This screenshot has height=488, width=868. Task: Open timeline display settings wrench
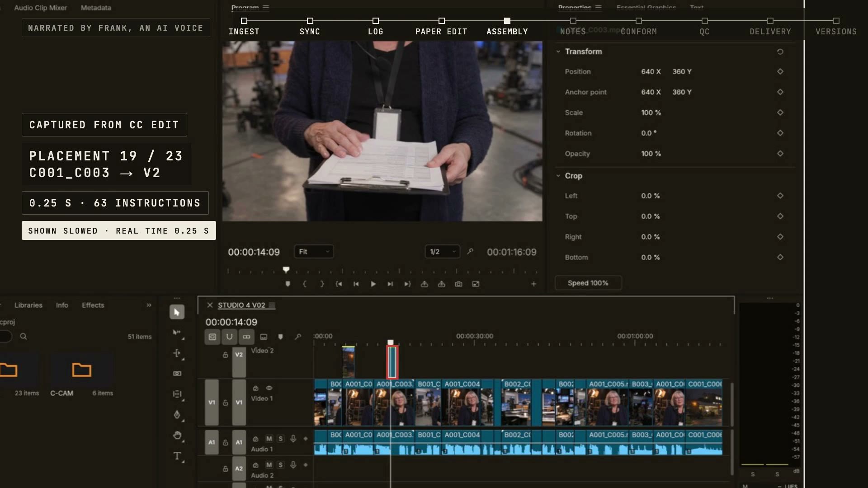tap(297, 337)
